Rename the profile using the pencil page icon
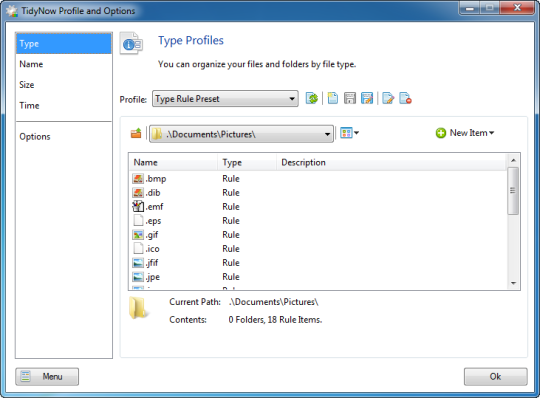Image resolution: width=540 pixels, height=398 pixels. click(x=388, y=98)
